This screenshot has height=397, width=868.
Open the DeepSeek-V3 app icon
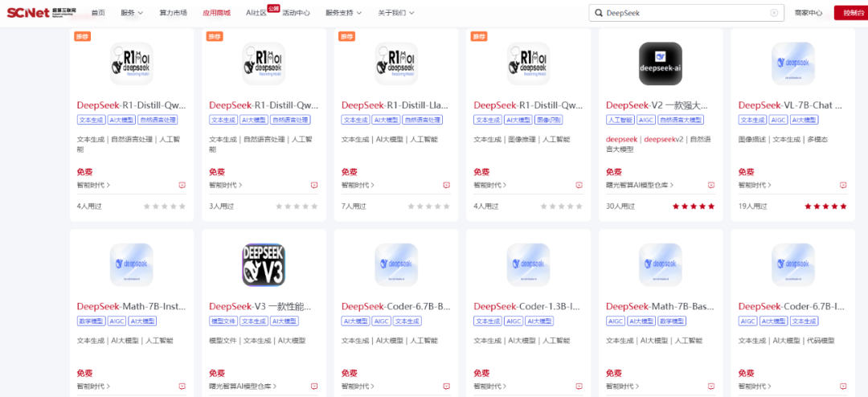[x=264, y=264]
